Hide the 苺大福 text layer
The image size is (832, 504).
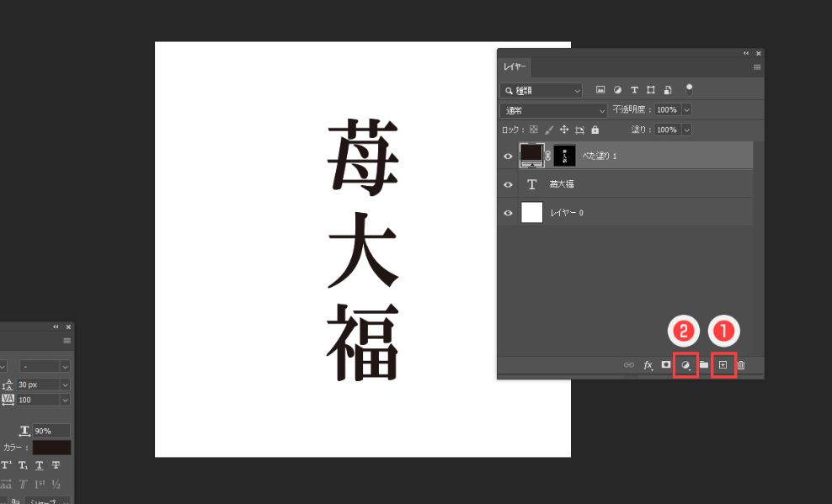(x=508, y=184)
